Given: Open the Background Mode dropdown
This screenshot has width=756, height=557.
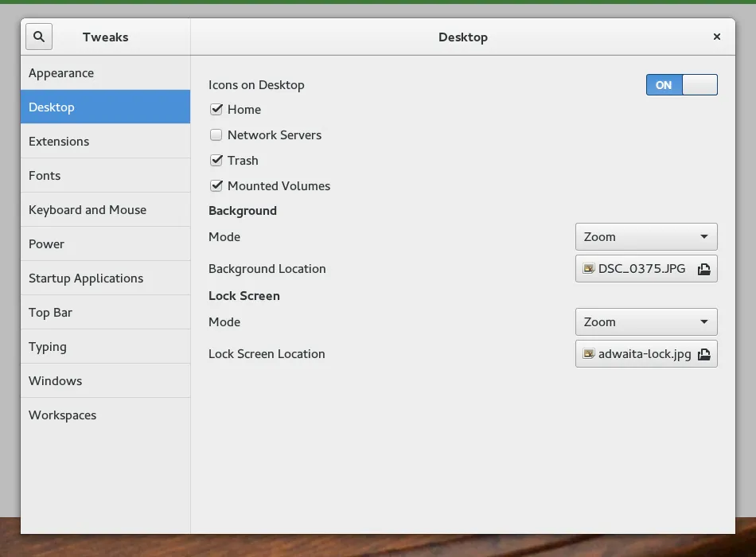Looking at the screenshot, I should tap(646, 237).
